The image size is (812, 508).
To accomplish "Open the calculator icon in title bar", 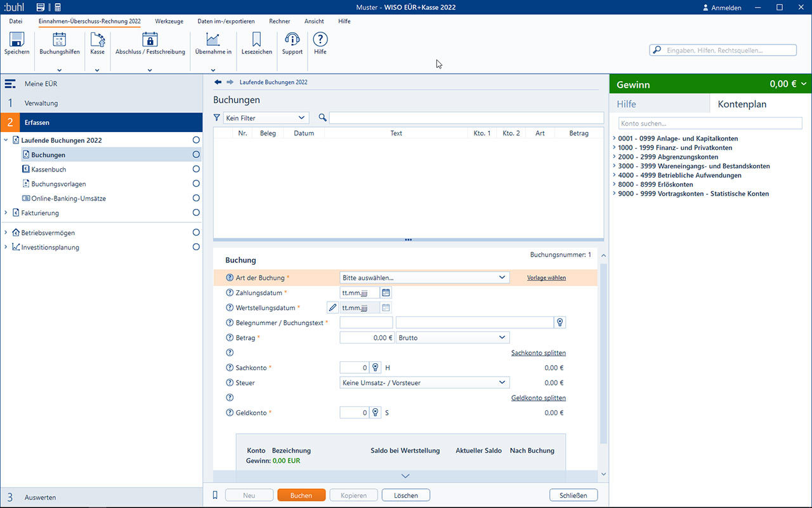I will pos(58,8).
